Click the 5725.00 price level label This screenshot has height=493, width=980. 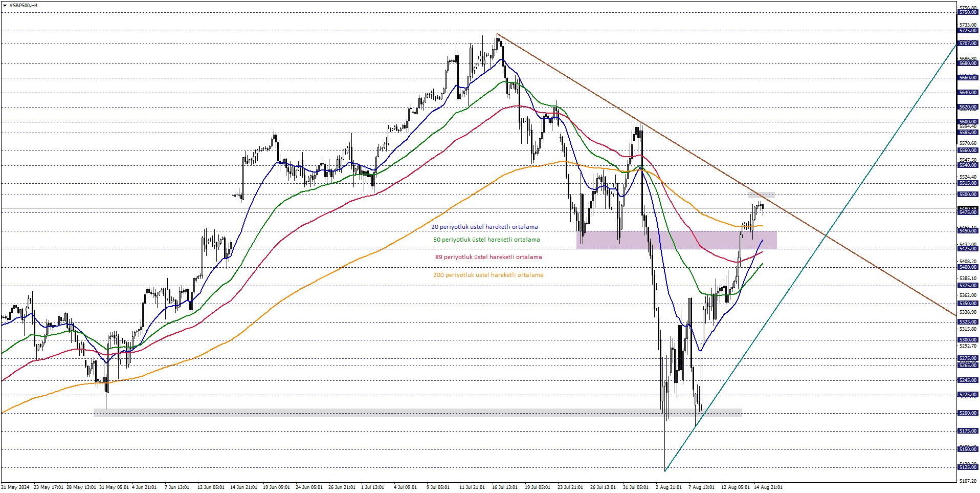point(968,31)
